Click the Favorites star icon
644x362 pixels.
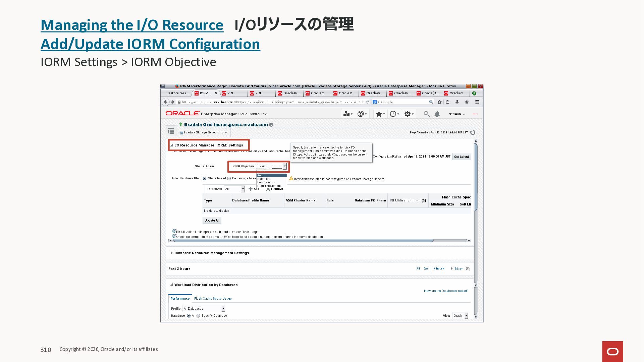pyautogui.click(x=379, y=114)
